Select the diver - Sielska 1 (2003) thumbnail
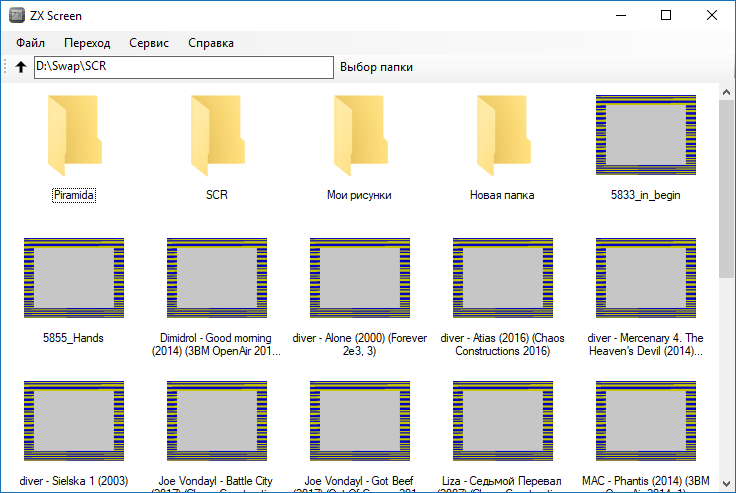 click(x=74, y=421)
